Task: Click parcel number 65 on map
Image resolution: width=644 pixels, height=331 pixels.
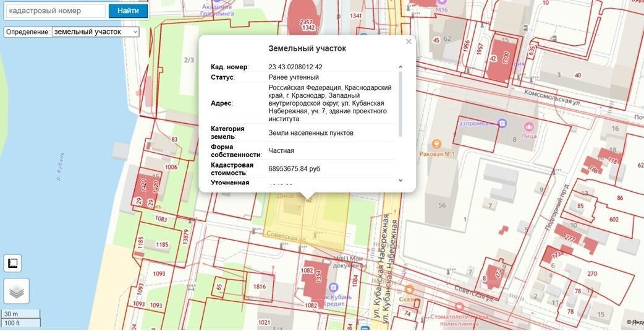Action: [219, 286]
